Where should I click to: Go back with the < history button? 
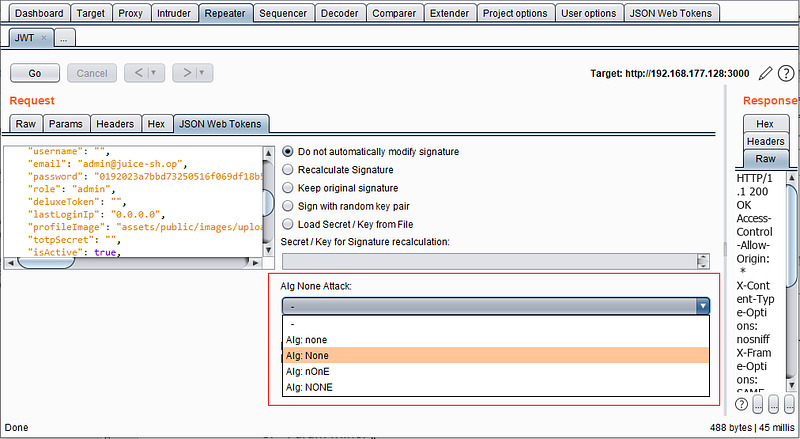click(x=138, y=73)
